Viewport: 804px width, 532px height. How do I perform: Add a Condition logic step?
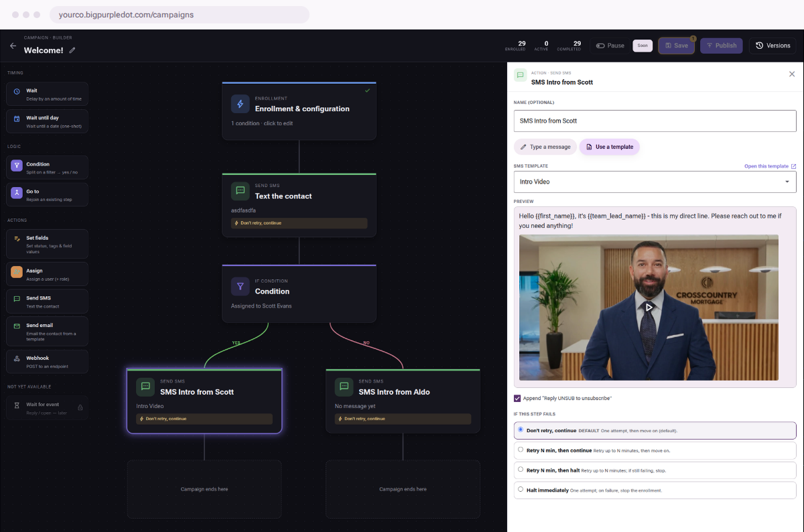click(x=47, y=168)
